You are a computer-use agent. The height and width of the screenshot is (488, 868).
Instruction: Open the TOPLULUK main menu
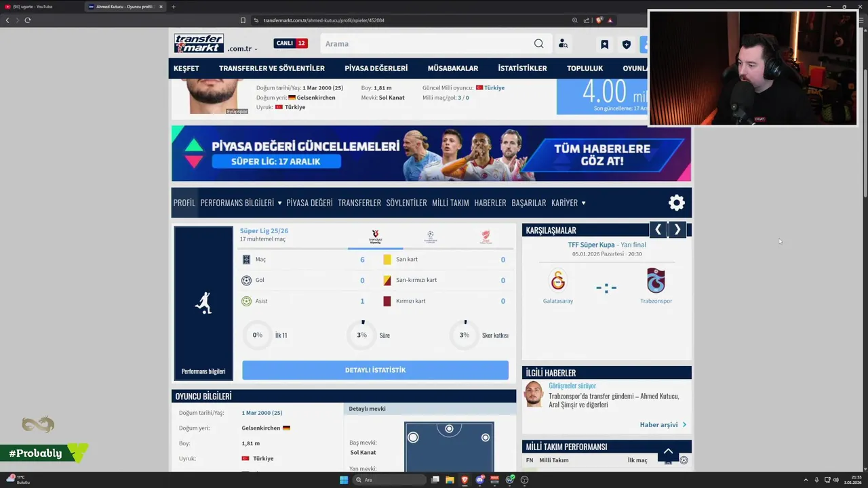click(x=585, y=68)
